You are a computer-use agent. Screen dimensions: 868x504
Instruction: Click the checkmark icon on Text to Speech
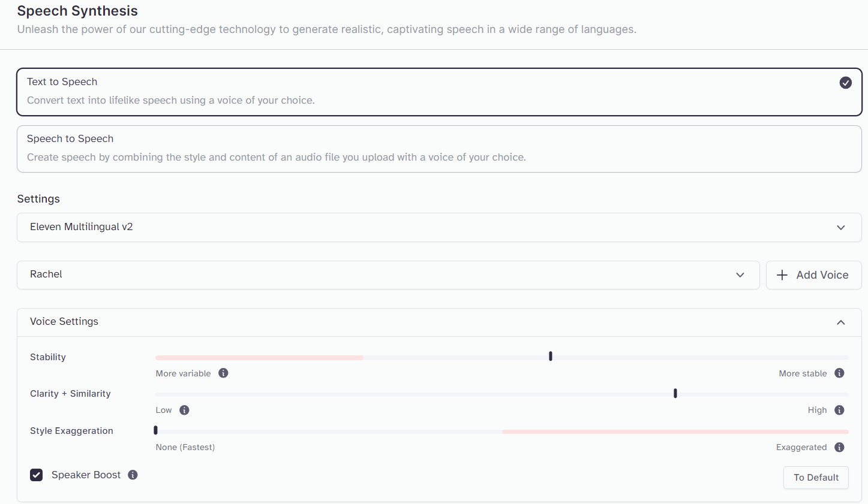pos(845,83)
